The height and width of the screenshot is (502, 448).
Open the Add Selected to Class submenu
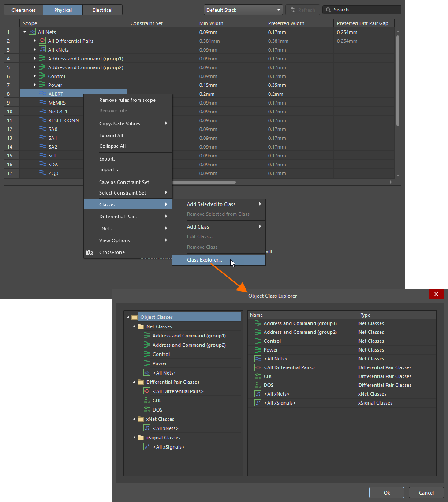click(x=219, y=204)
